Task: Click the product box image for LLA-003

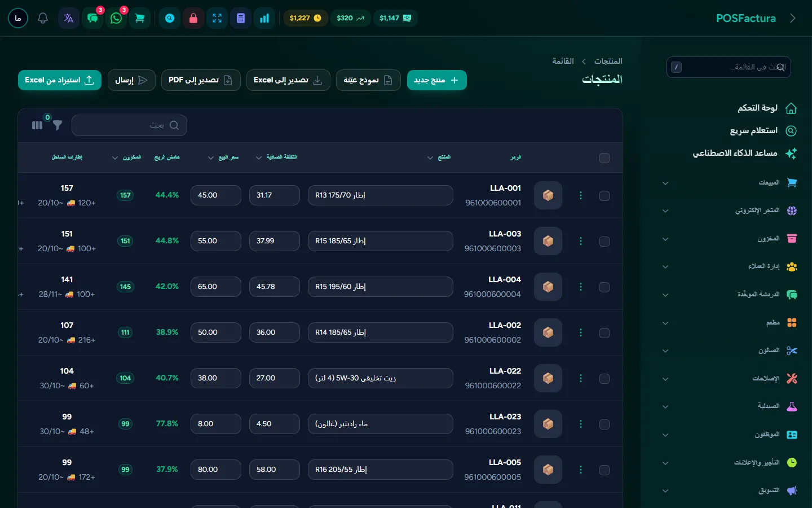Action: tap(548, 241)
